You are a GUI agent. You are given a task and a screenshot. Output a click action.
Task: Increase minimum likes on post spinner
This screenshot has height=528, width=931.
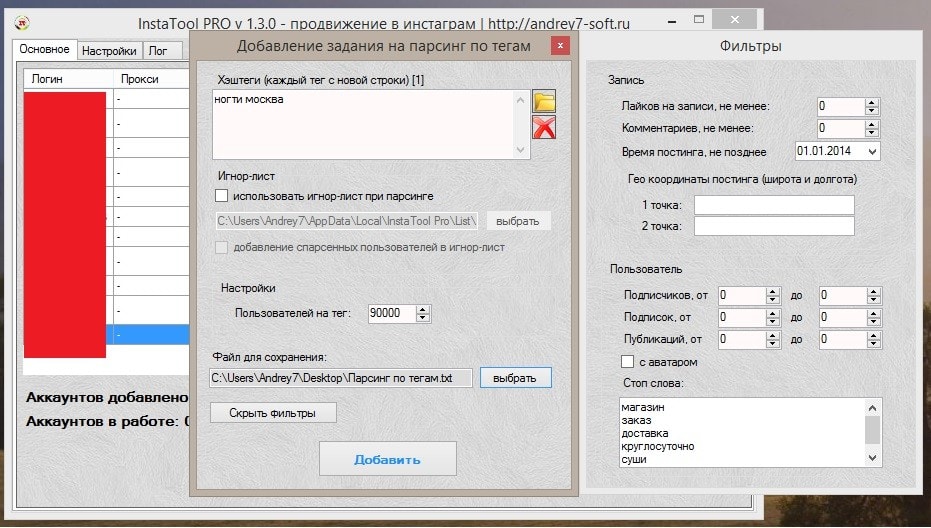point(872,103)
